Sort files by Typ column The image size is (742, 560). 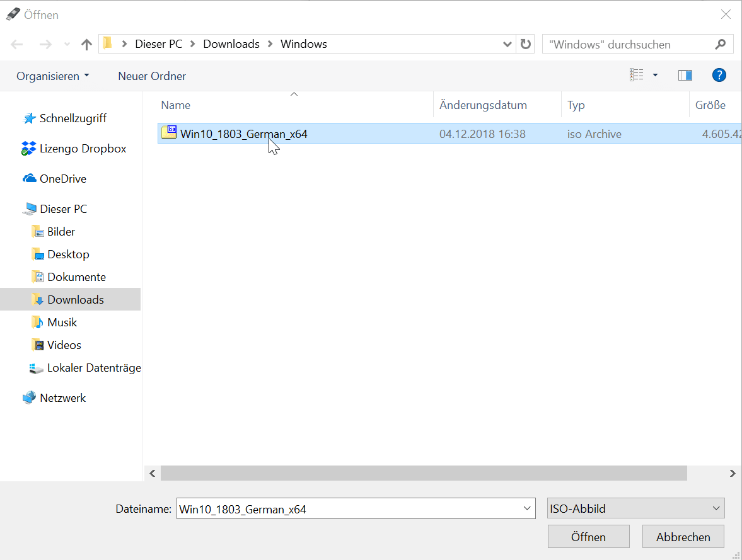click(x=576, y=105)
